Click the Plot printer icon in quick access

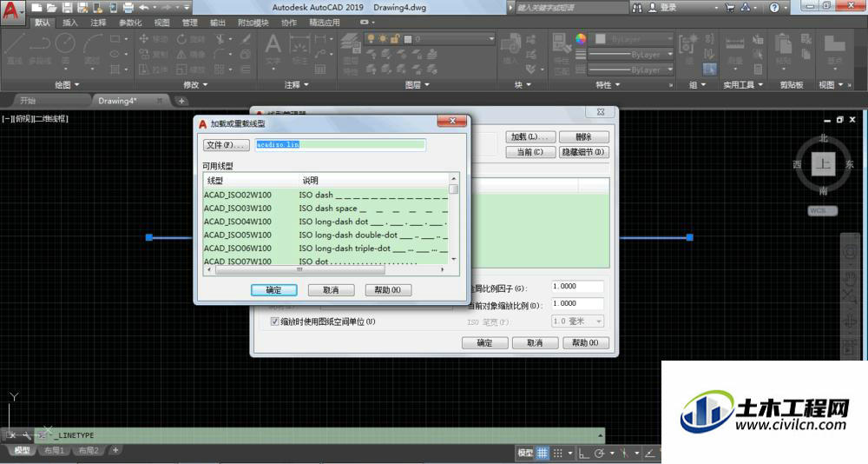pyautogui.click(x=128, y=8)
